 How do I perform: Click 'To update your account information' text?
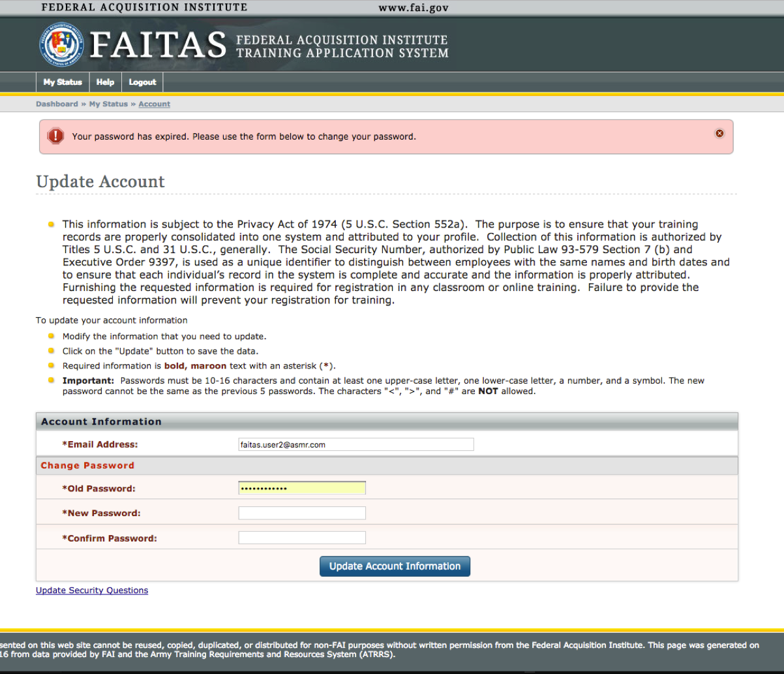(x=112, y=320)
